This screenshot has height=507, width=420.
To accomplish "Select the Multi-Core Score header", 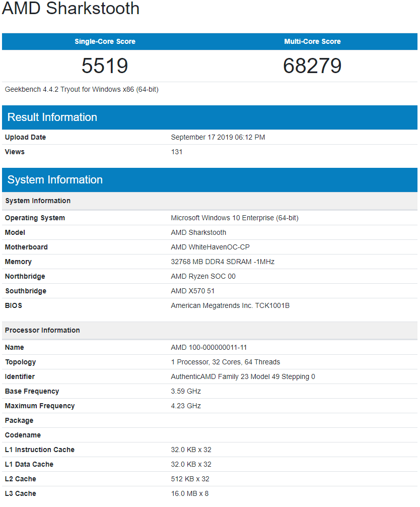I will point(312,41).
